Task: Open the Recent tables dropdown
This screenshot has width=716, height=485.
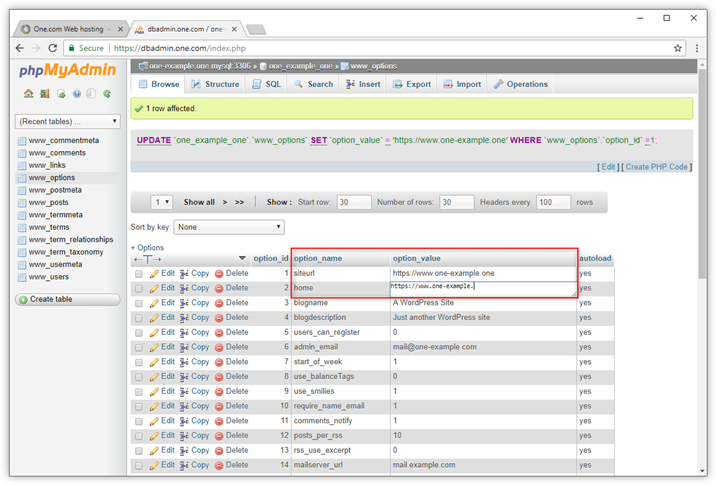Action: 68,121
